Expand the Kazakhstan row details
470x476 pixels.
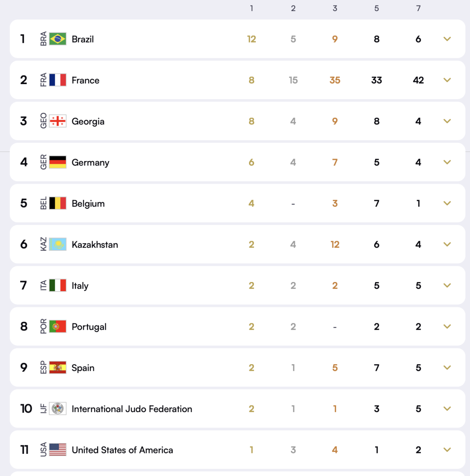click(447, 244)
